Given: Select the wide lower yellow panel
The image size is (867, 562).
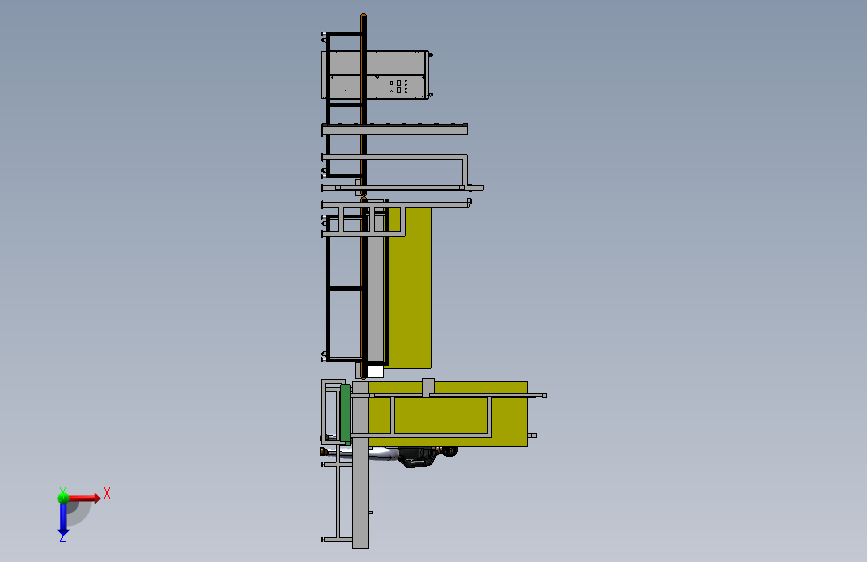Looking at the screenshot, I should 448,413.
